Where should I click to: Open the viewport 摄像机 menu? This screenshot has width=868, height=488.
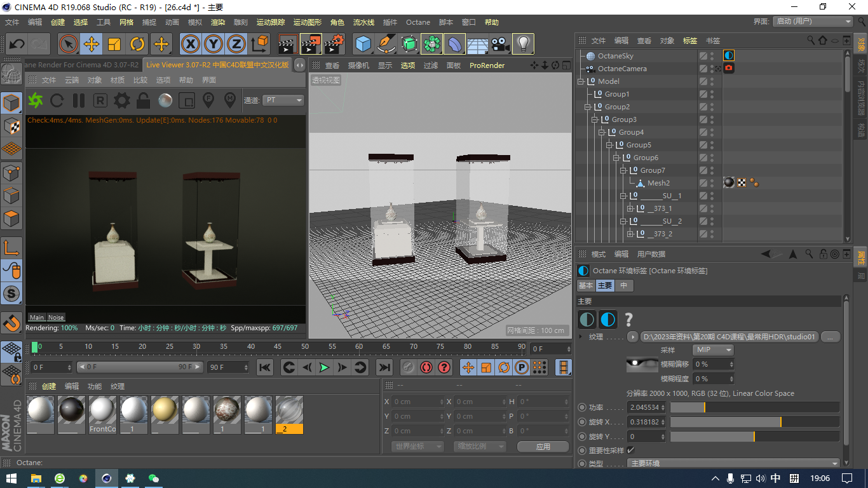click(x=358, y=65)
